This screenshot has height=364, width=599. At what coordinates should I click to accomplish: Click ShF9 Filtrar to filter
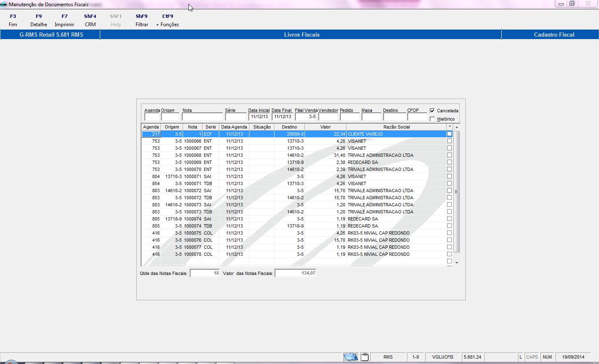[142, 20]
